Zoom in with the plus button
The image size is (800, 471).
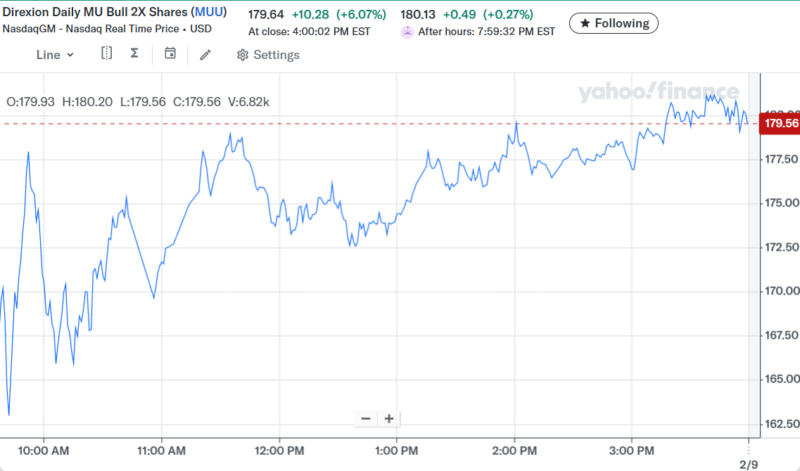[389, 419]
